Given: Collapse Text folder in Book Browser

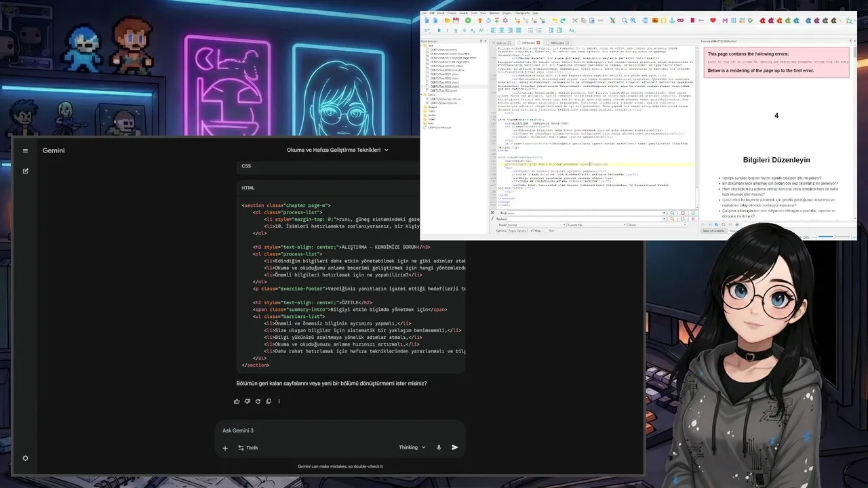Looking at the screenshot, I should tap(422, 45).
